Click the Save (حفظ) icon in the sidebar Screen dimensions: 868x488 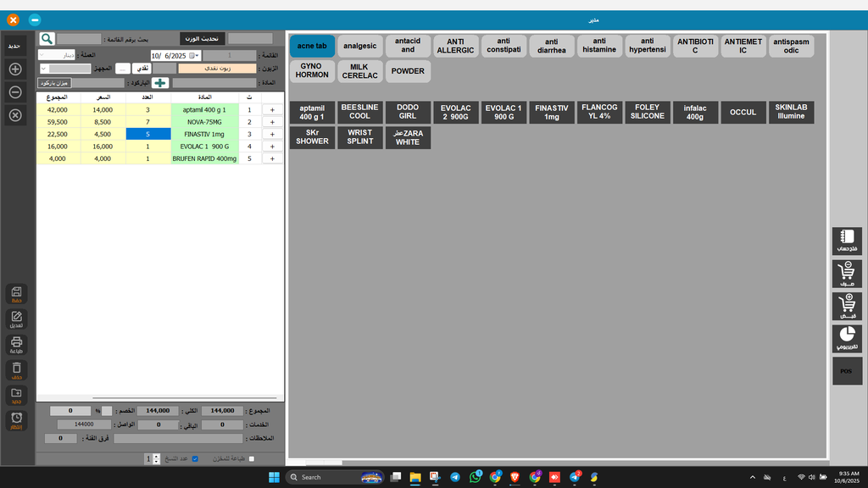pyautogui.click(x=16, y=294)
